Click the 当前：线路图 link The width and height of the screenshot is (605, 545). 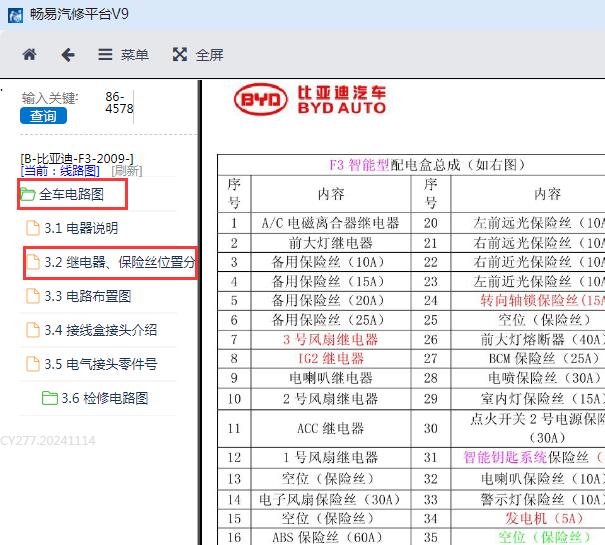(x=60, y=171)
